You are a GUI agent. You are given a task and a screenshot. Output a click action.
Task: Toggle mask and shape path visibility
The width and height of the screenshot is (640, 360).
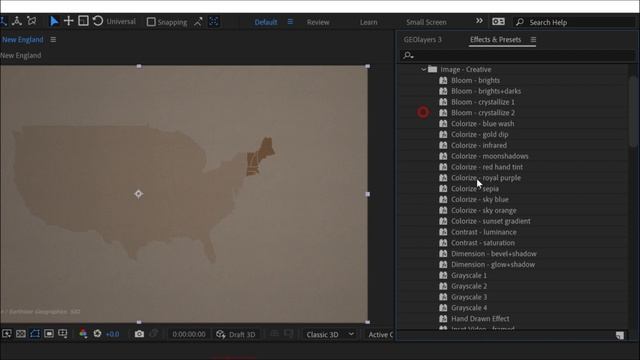(35, 334)
